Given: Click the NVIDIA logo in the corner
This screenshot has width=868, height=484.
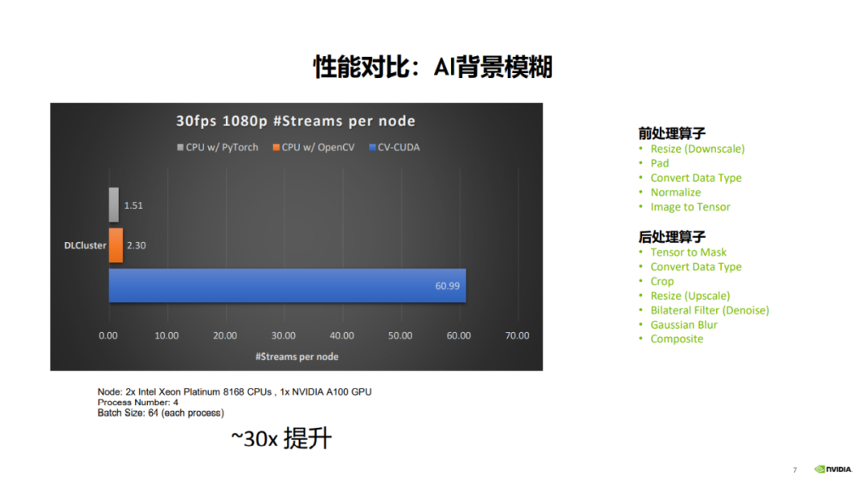Looking at the screenshot, I should click(833, 469).
